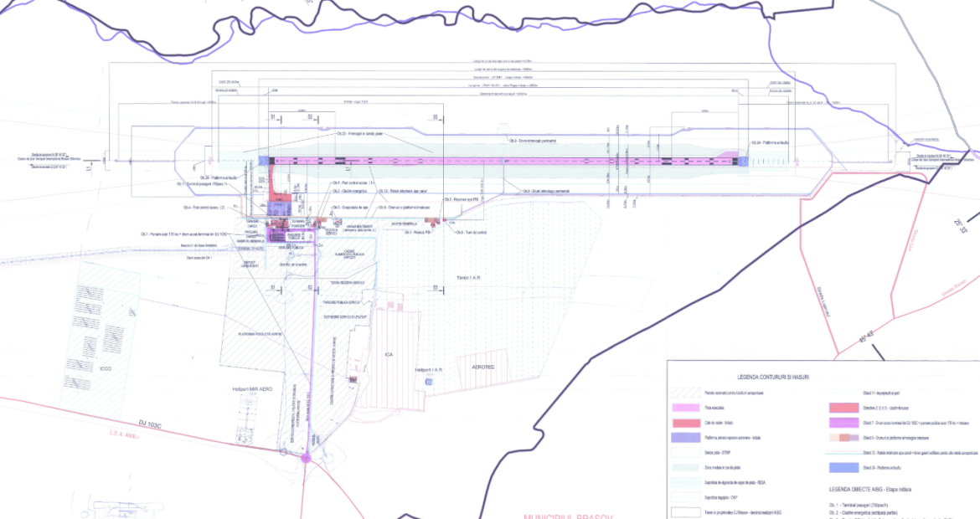Click the 'PLATFORMA PRODUCTIE AVIATIE' hatched area label
Screen dimensions: 980x519
pos(260,334)
